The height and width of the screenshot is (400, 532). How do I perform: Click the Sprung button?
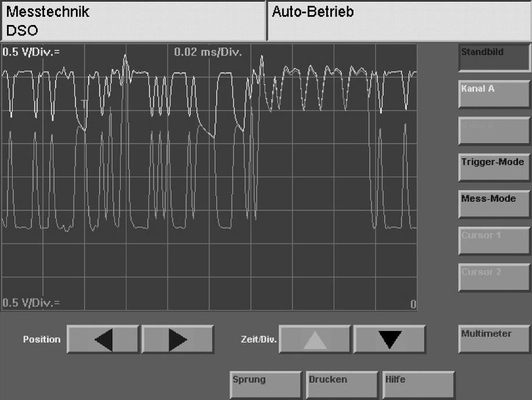tap(265, 385)
